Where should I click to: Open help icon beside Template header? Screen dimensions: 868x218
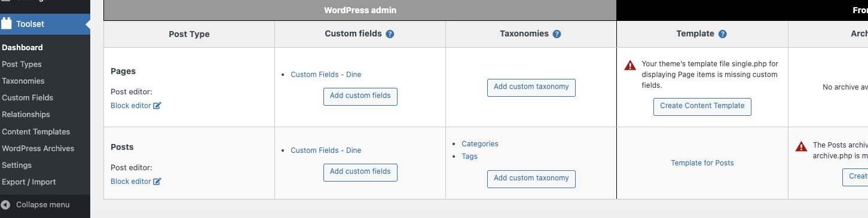click(722, 34)
